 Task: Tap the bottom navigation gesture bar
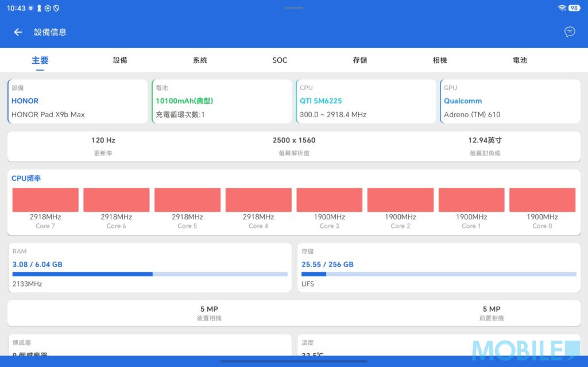pos(294,361)
